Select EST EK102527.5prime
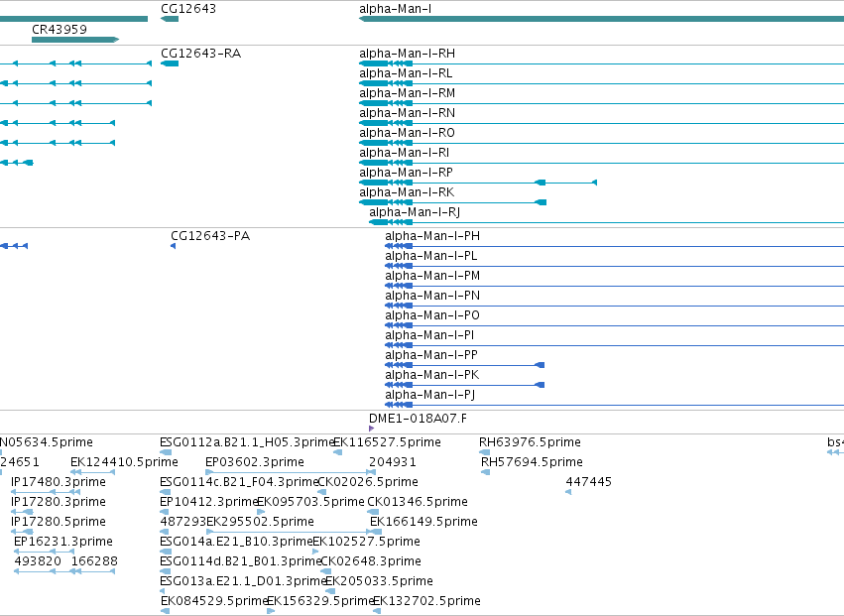Image resolution: width=844 pixels, height=616 pixels. point(367,543)
